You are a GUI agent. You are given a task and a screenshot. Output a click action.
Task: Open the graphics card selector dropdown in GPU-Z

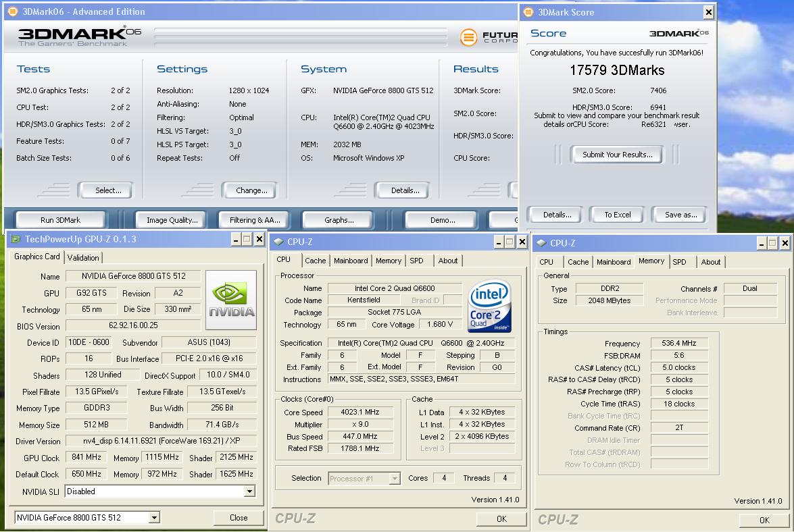click(x=154, y=517)
